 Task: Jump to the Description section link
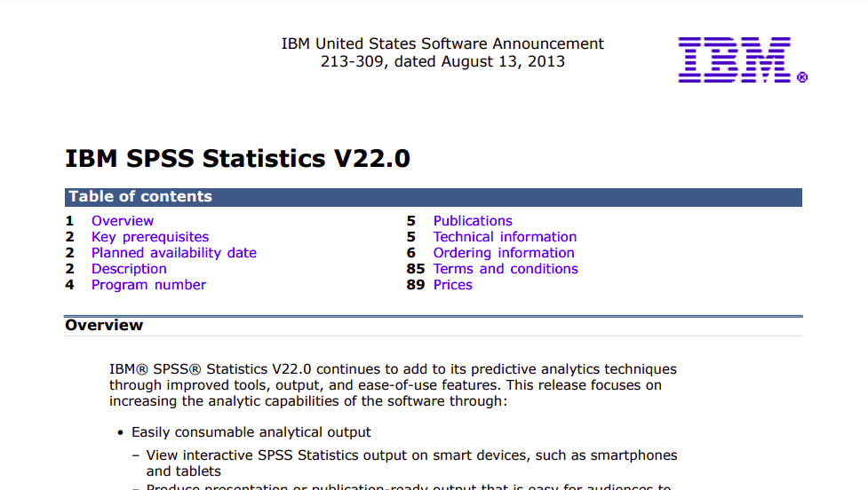(129, 269)
